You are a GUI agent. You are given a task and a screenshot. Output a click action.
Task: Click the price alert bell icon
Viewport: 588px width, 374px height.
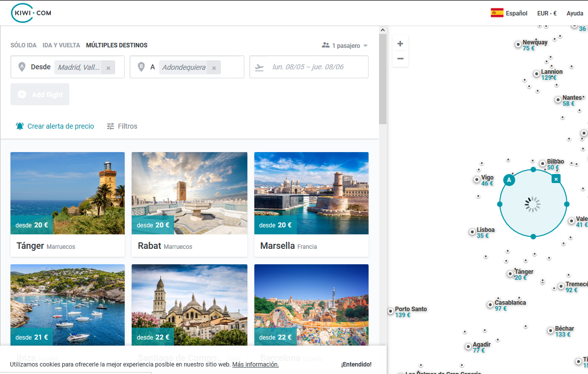20,126
